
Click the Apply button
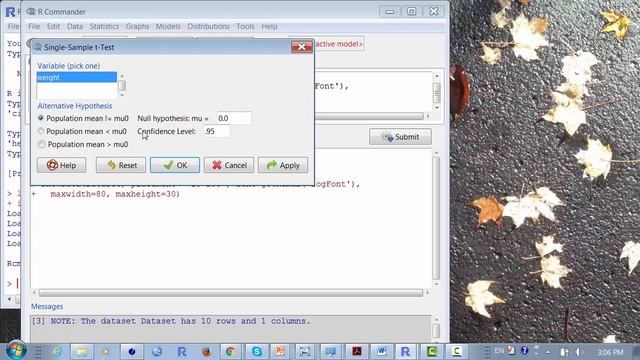pos(283,165)
